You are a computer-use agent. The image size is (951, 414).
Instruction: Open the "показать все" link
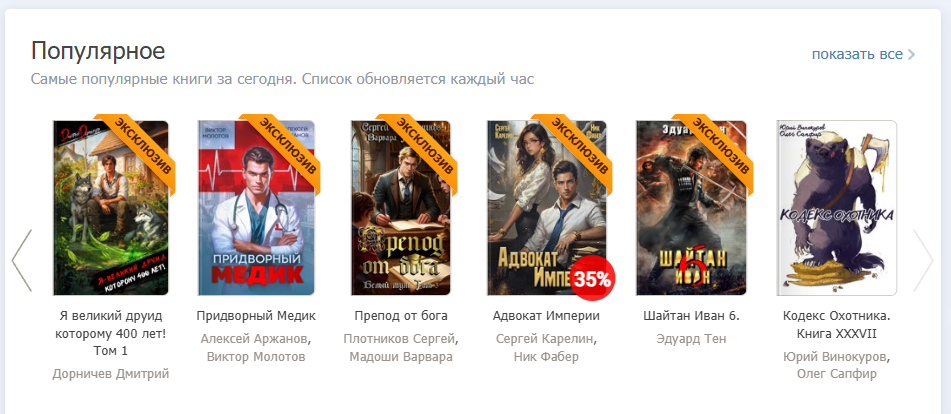[863, 54]
